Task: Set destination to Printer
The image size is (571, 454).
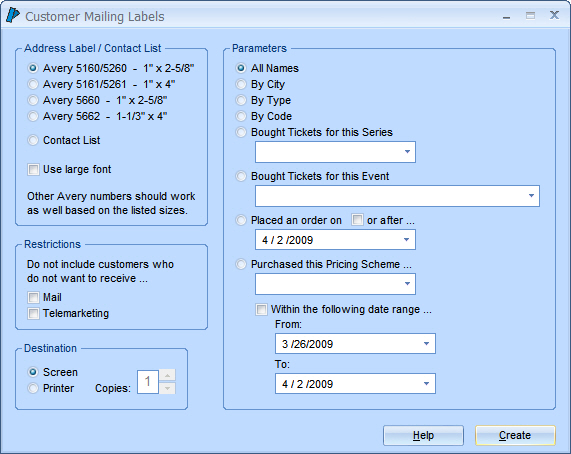Action: click(x=33, y=388)
